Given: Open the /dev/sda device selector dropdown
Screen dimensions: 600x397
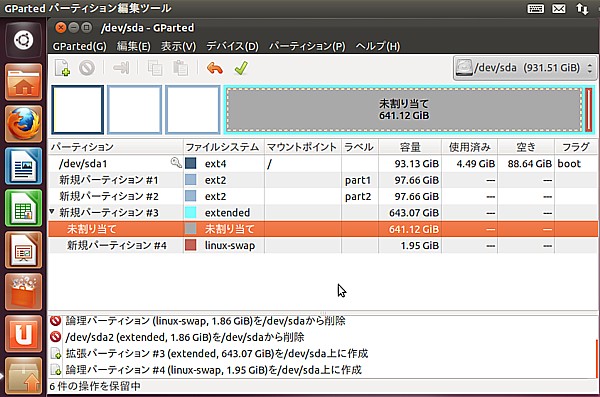Looking at the screenshot, I should tap(525, 68).
